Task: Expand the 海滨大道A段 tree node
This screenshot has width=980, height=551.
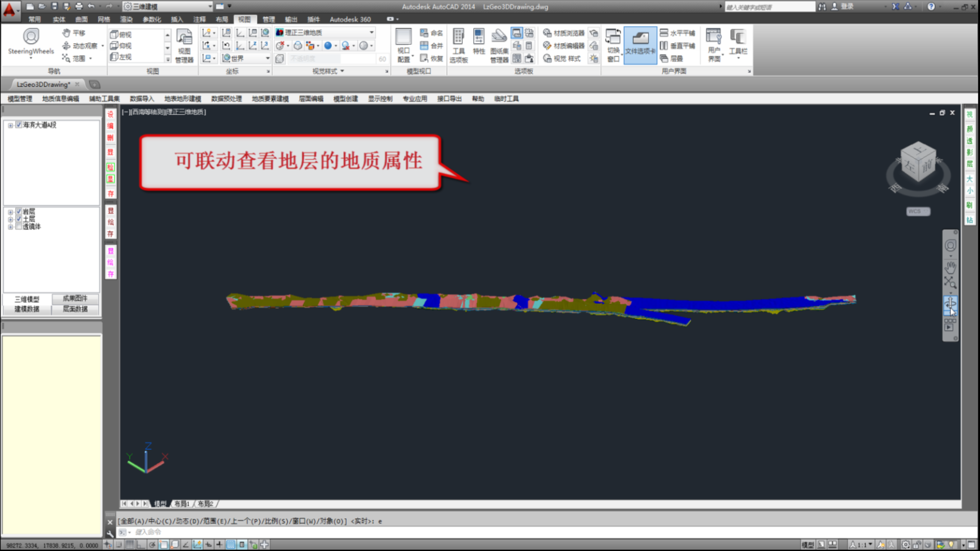Action: point(10,125)
